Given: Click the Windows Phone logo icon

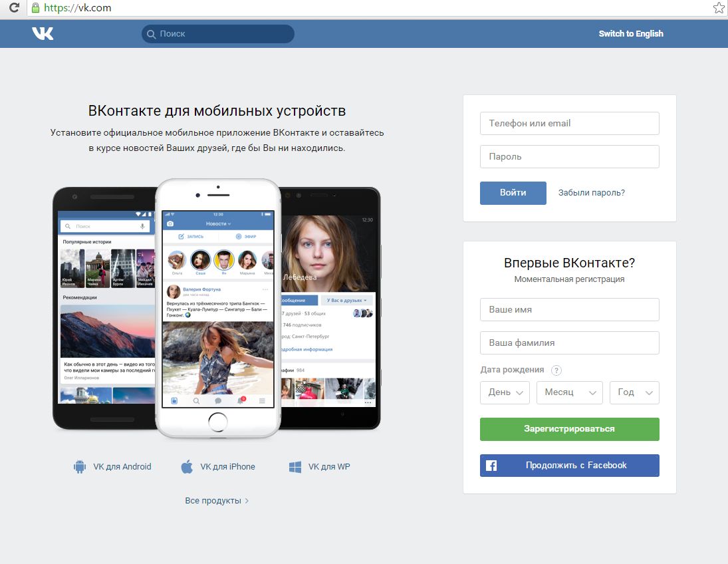Looking at the screenshot, I should point(295,467).
